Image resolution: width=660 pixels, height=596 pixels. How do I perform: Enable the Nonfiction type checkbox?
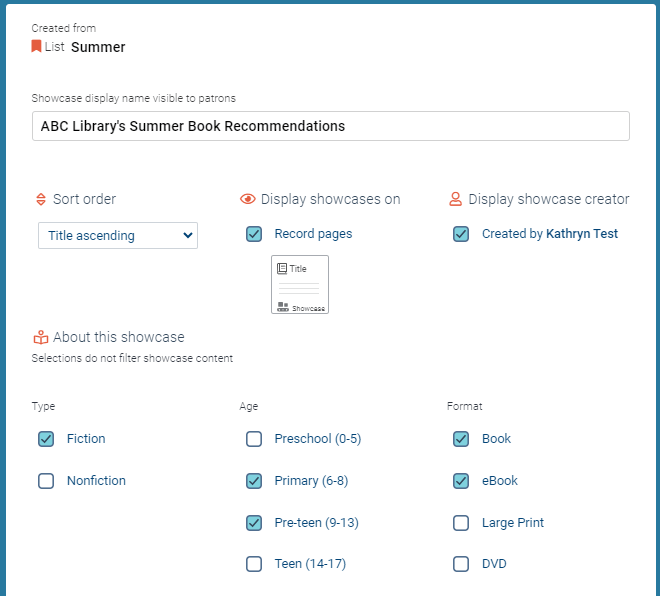(x=46, y=481)
